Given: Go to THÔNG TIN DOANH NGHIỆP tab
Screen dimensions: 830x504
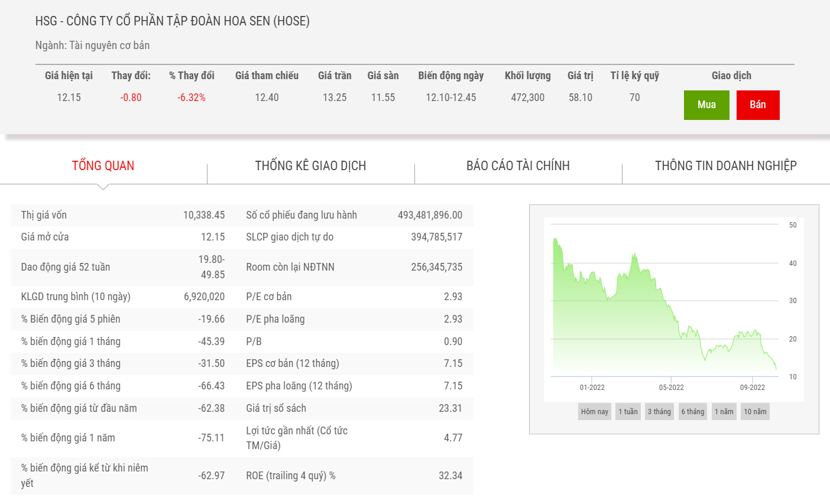Looking at the screenshot, I should (x=725, y=166).
